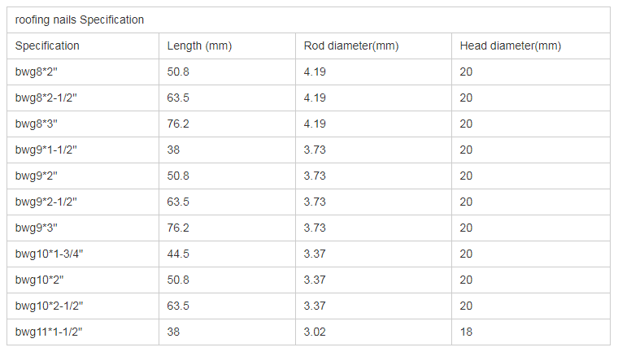Screen dimensions: 644x356
Task: Click the bwg10*2-1/2" specification cell
Action: (x=49, y=306)
